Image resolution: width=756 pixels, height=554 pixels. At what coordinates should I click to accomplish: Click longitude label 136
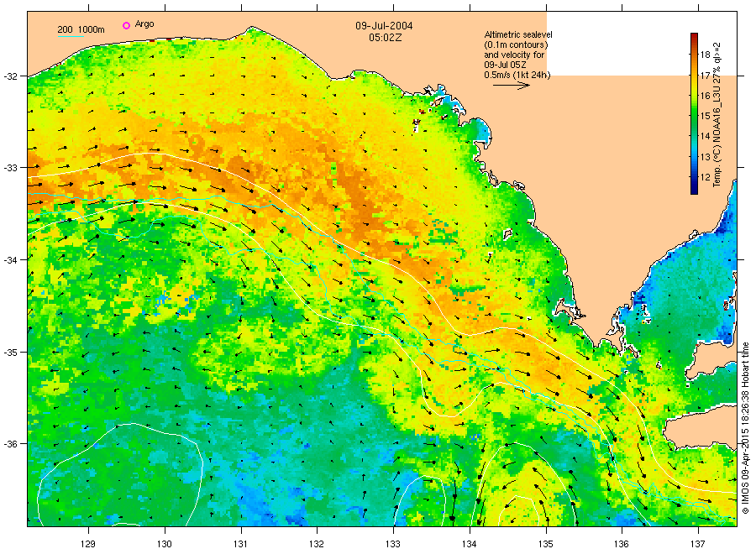[x=622, y=544]
